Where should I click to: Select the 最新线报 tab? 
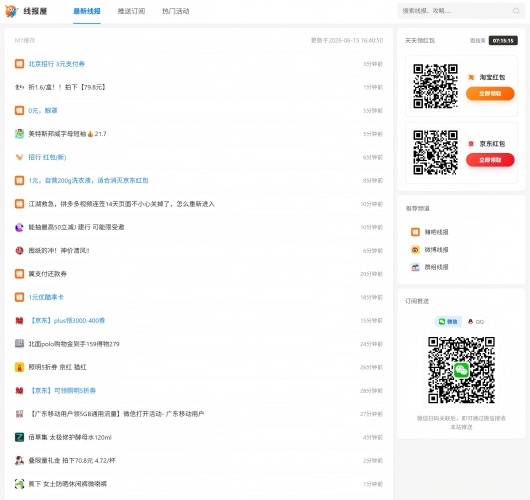(x=87, y=11)
